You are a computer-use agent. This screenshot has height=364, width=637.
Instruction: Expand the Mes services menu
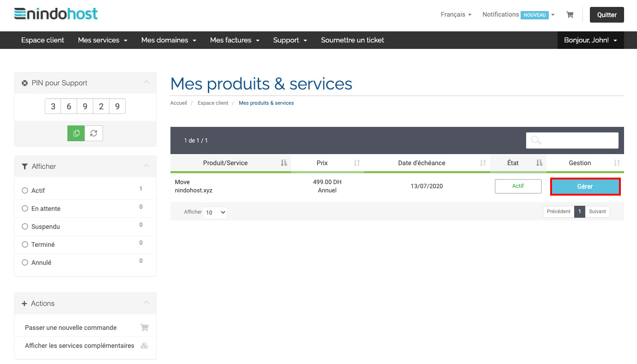click(x=103, y=40)
